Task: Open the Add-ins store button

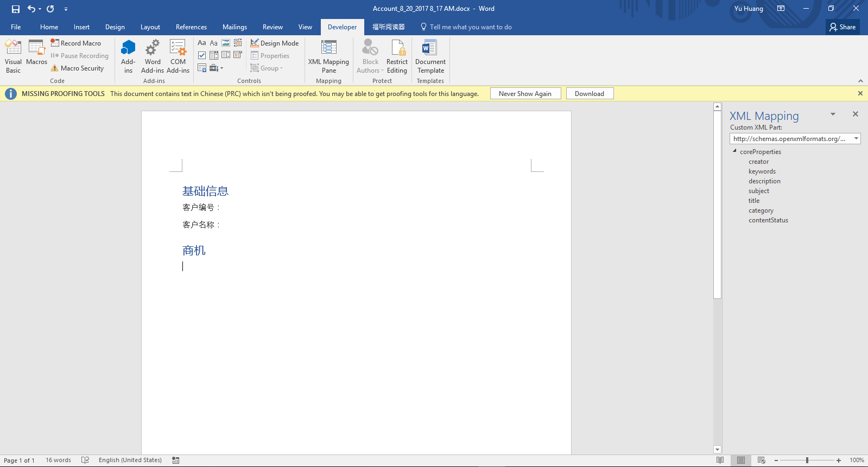Action: pos(128,56)
